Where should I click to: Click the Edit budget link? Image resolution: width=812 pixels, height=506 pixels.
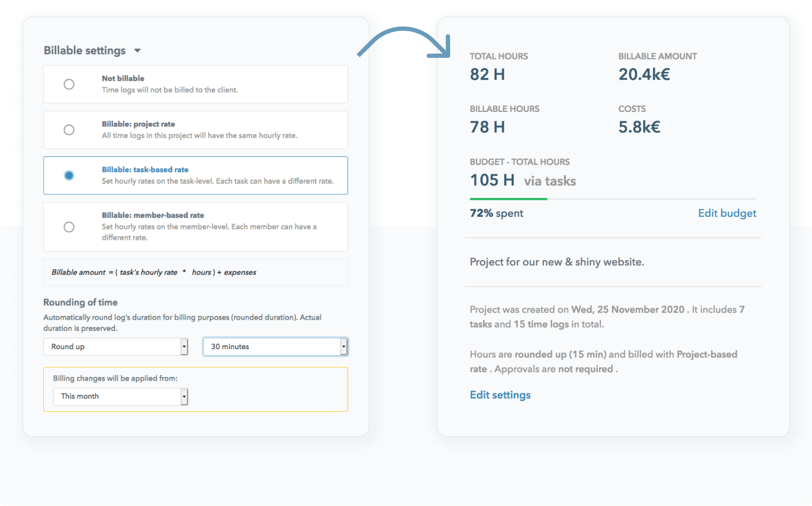(x=727, y=213)
